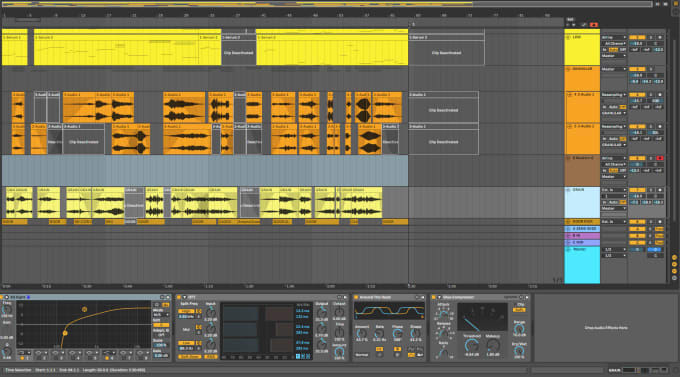Click the first icon at Glue Compressor title bar right

(521, 297)
